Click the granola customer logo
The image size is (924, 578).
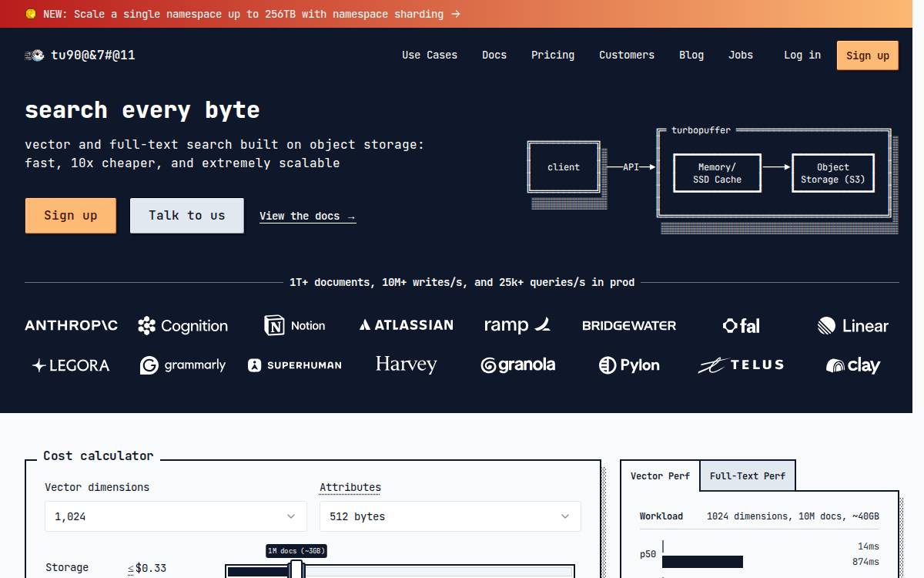coord(517,365)
